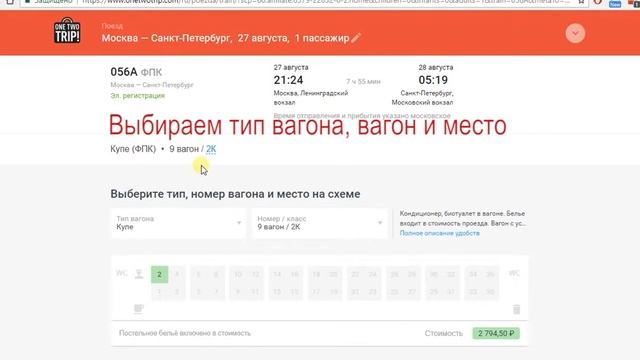The image size is (640, 360).
Task: Click train number 056А
Action: pyautogui.click(x=124, y=72)
